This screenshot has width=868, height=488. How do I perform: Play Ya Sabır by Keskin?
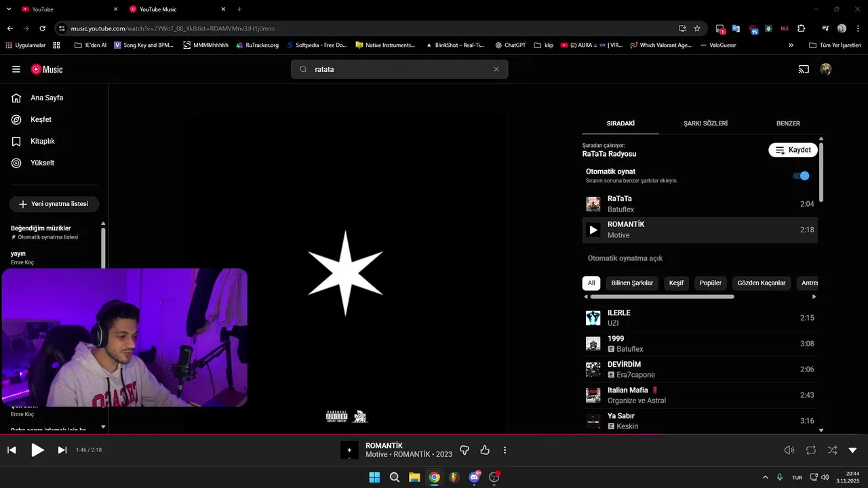tap(700, 421)
